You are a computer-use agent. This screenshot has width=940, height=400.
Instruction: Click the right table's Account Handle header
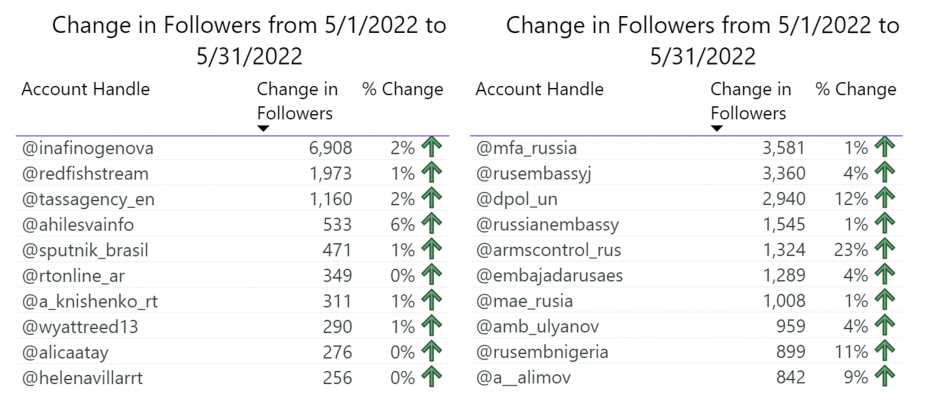coord(539,90)
